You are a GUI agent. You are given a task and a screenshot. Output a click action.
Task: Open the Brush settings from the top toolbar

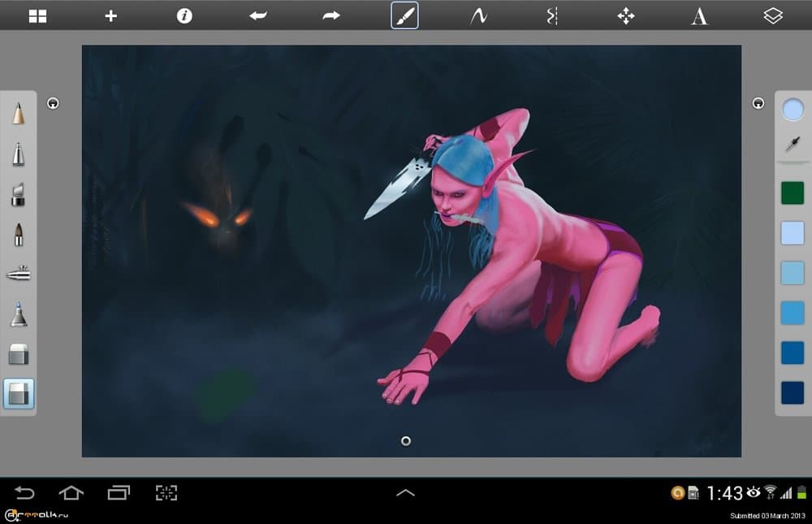coord(404,15)
